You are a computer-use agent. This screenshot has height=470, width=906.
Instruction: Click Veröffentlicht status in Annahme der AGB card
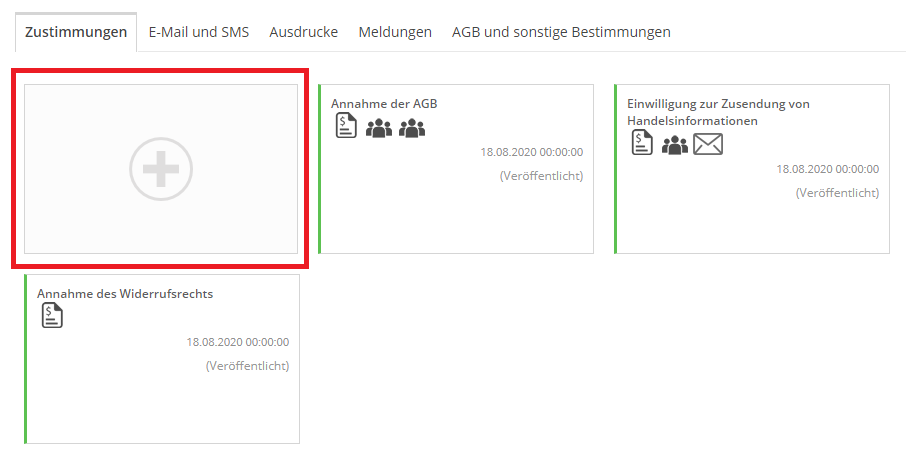pyautogui.click(x=541, y=176)
